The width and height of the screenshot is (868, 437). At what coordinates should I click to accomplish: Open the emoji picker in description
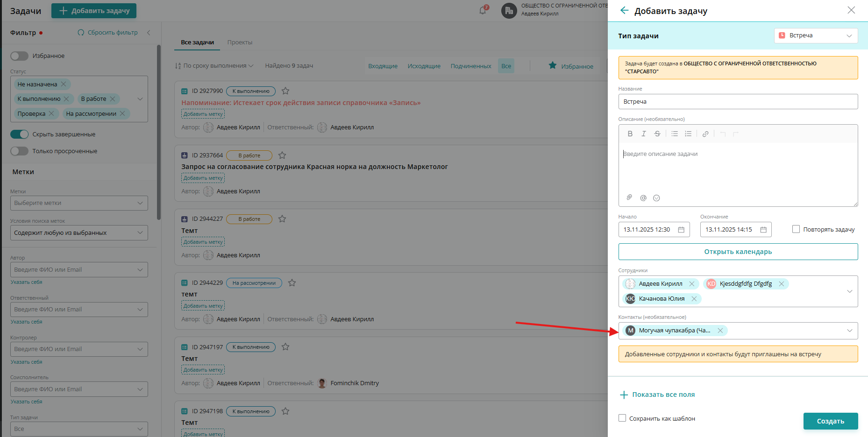656,198
